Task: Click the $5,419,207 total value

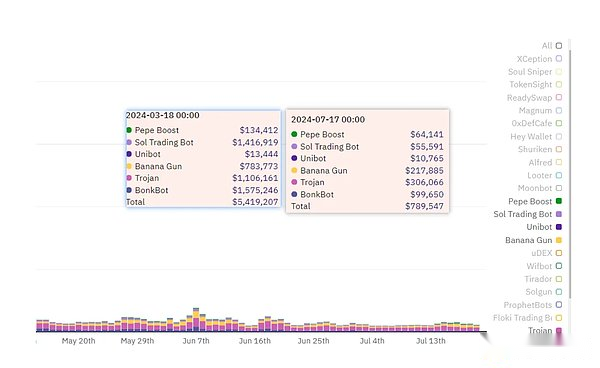Action: 255,202
